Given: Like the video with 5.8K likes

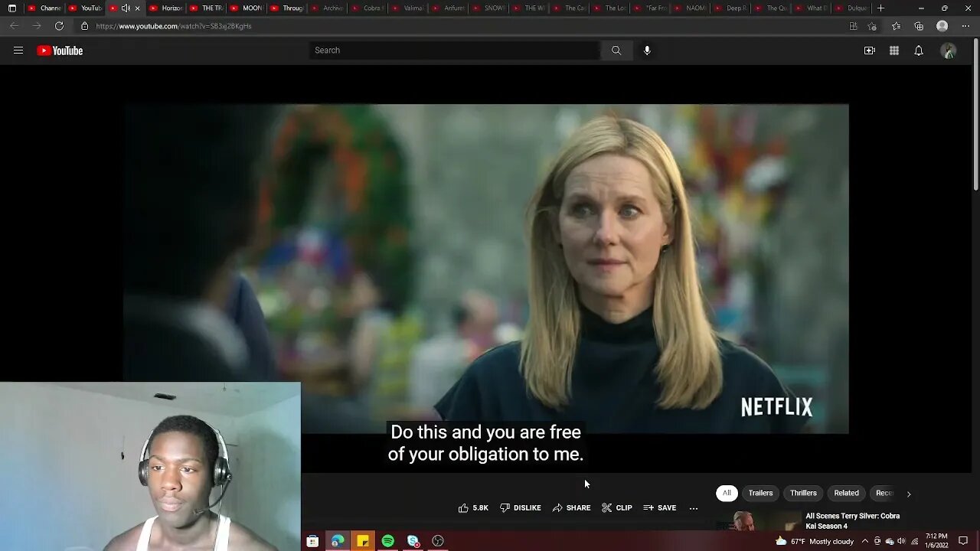Looking at the screenshot, I should (473, 508).
